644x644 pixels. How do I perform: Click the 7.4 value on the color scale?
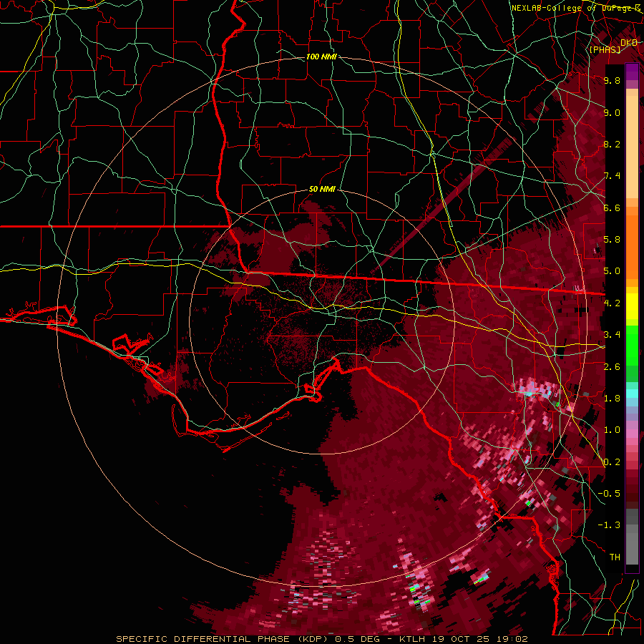pyautogui.click(x=612, y=176)
